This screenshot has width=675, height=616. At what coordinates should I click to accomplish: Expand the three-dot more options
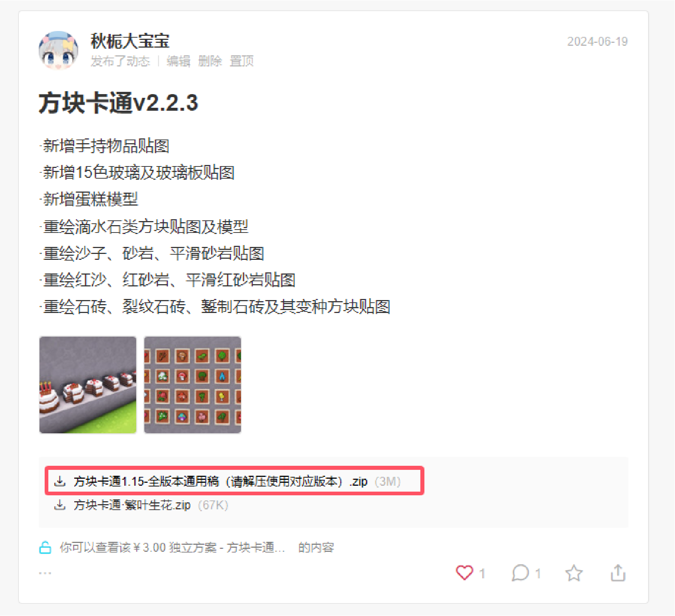[45, 573]
